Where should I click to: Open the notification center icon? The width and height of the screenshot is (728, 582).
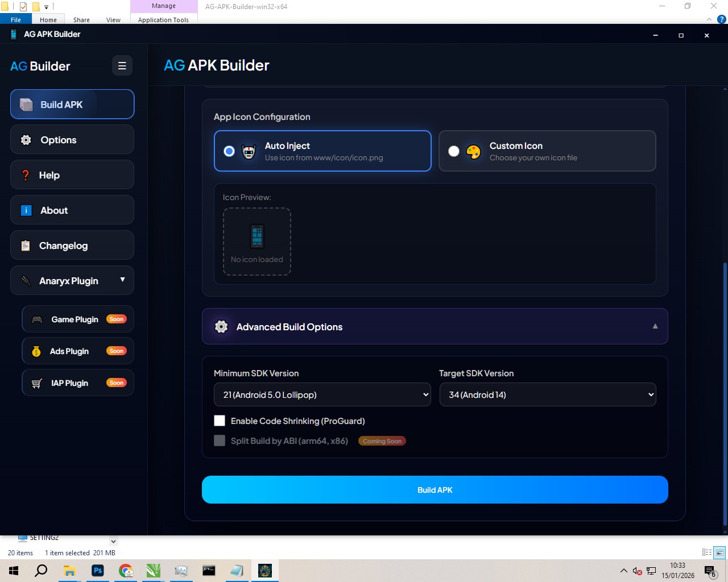(x=710, y=571)
